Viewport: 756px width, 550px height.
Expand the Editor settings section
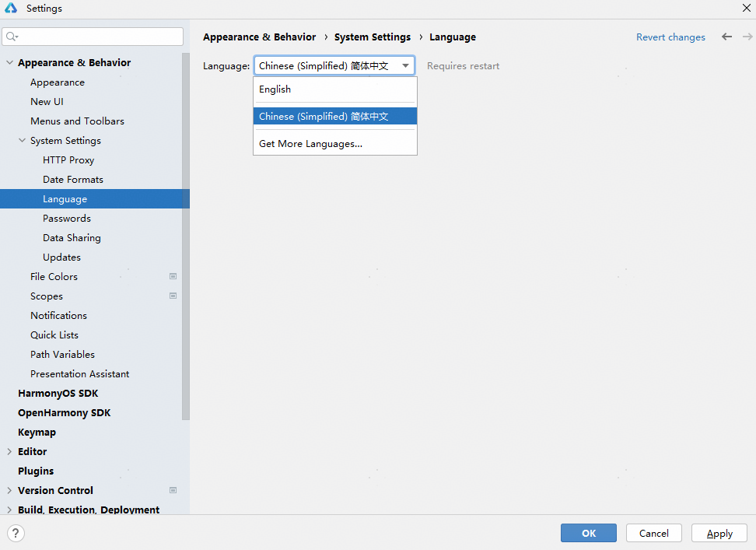point(9,451)
